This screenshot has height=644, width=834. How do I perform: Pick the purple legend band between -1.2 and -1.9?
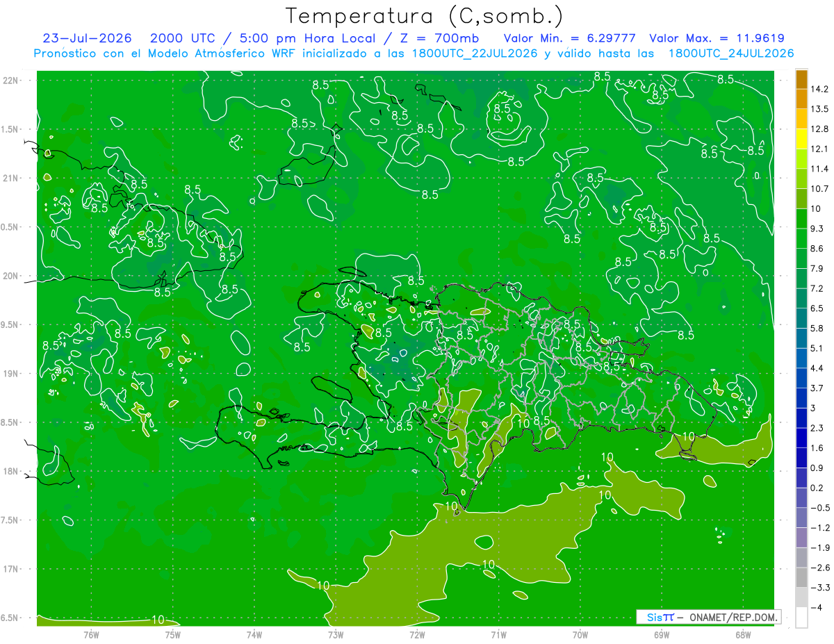(801, 537)
